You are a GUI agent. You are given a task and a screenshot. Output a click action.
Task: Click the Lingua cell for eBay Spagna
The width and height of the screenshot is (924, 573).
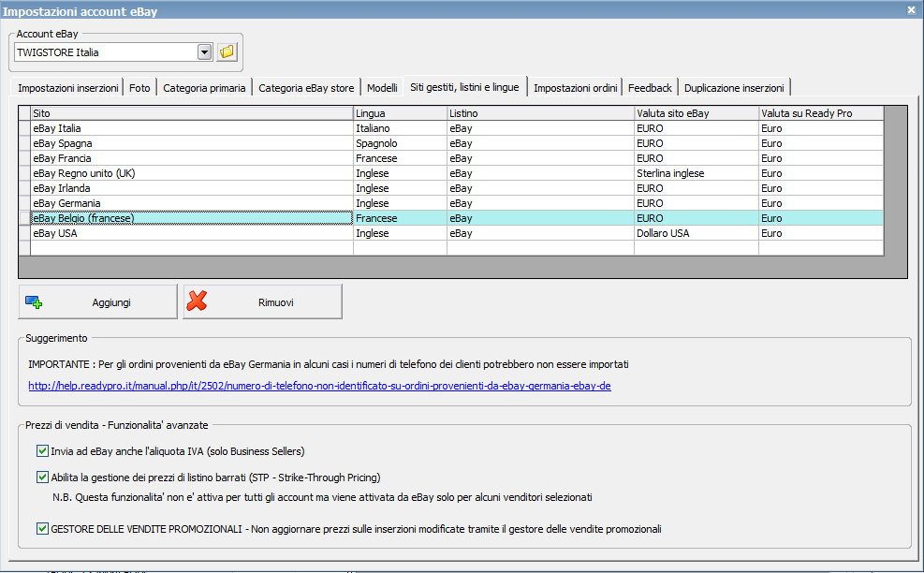[399, 143]
